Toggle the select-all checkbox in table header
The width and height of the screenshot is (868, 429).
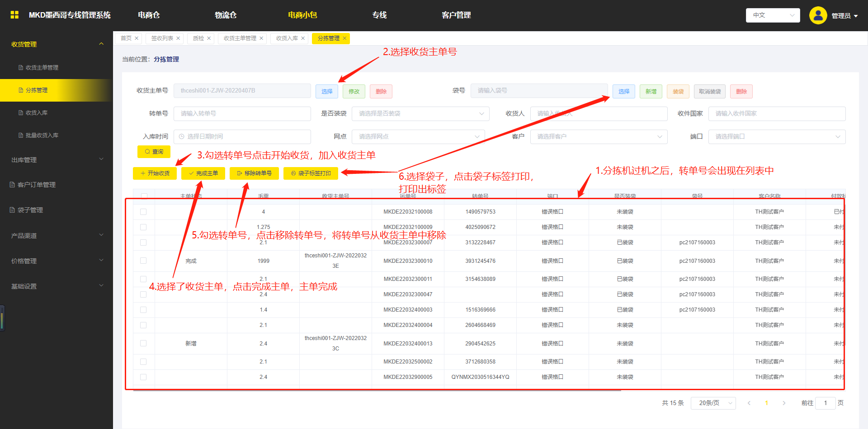pos(144,196)
